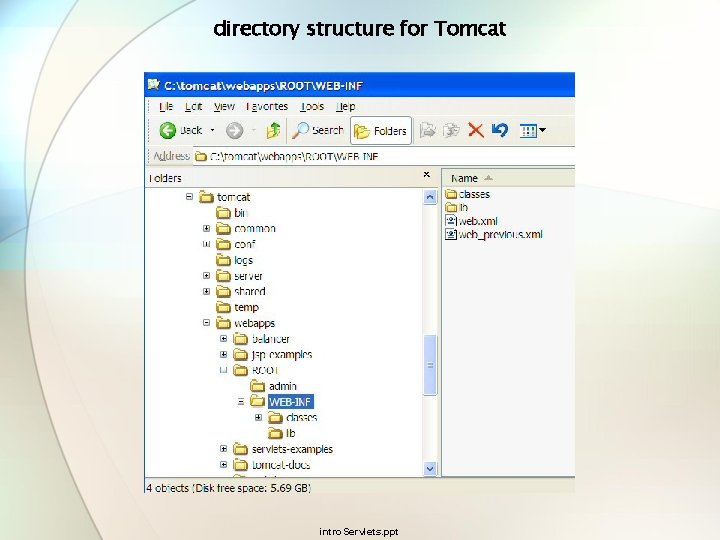
Task: Select the admin folder in tree
Action: [x=282, y=386]
